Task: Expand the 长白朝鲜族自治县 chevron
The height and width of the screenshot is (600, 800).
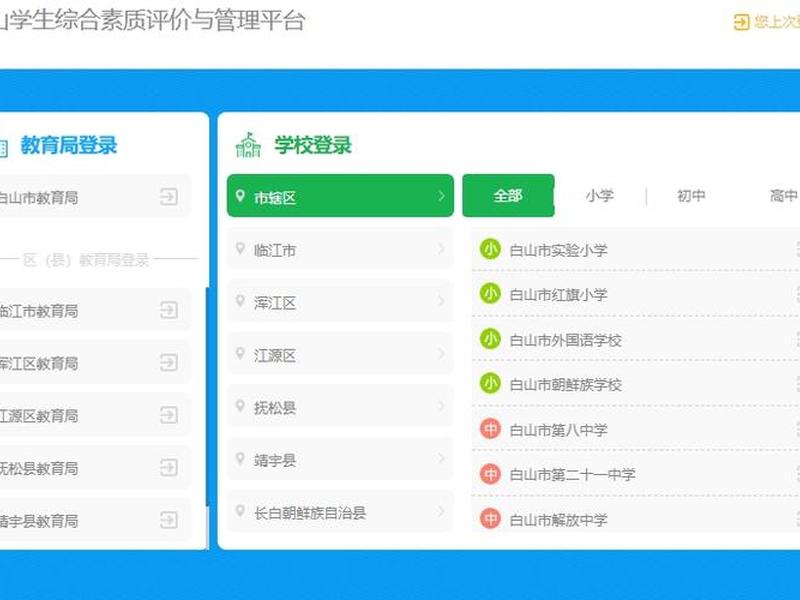Action: (x=441, y=511)
